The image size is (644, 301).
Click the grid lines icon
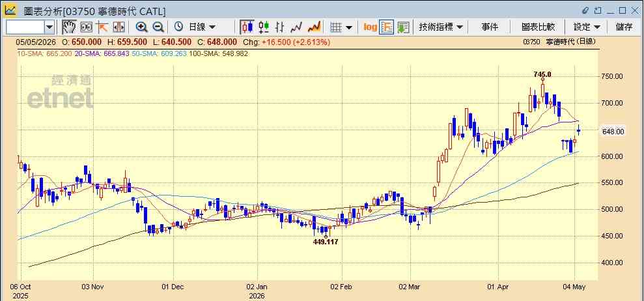coord(337,27)
